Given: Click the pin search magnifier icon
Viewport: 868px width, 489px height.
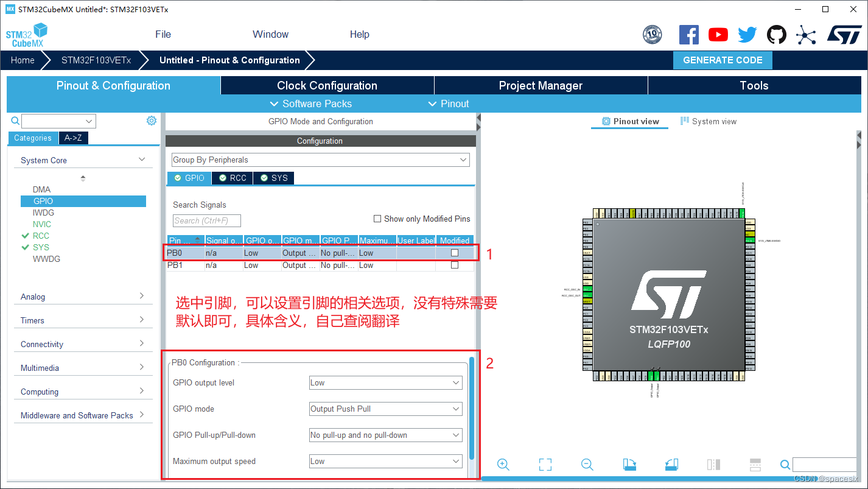Looking at the screenshot, I should [785, 465].
